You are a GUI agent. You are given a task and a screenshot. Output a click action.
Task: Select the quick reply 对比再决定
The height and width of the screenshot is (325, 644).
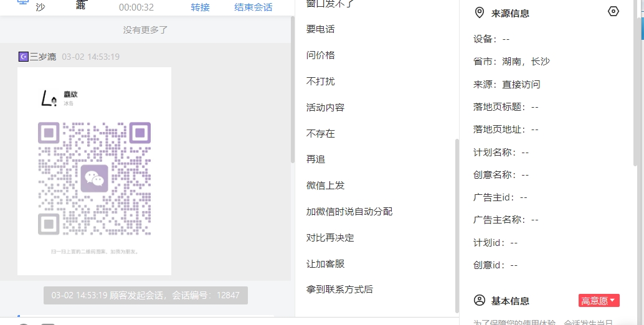330,238
